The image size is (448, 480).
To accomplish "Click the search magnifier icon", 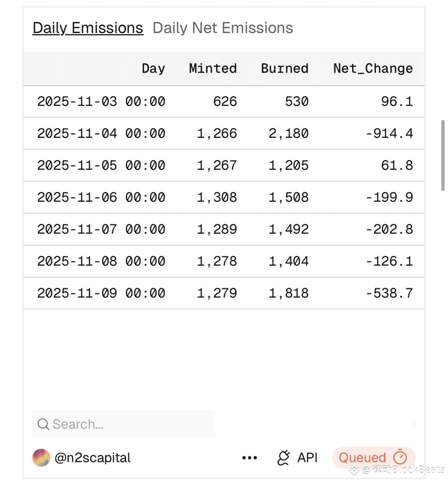I will coord(43,424).
